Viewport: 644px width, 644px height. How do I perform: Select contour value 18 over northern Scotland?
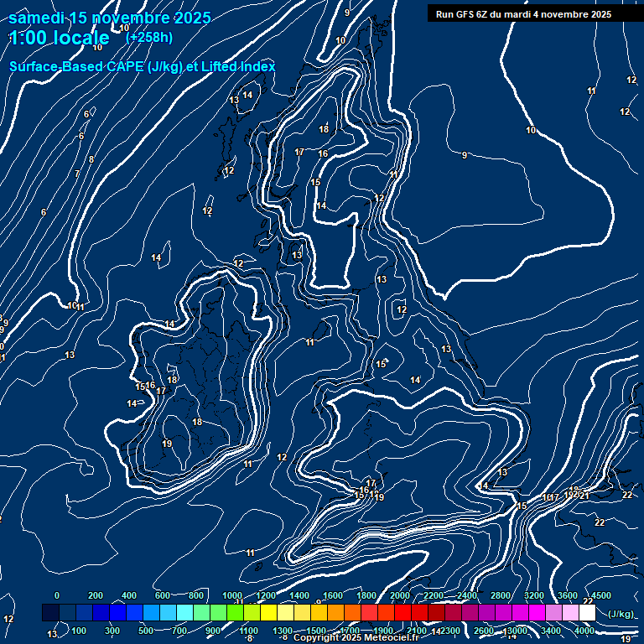(x=324, y=129)
